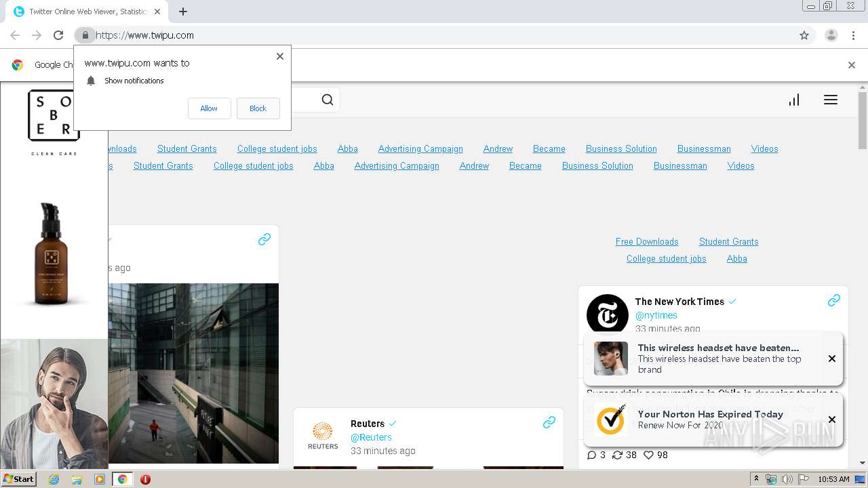
Task: Open the hamburger menu
Action: [831, 100]
